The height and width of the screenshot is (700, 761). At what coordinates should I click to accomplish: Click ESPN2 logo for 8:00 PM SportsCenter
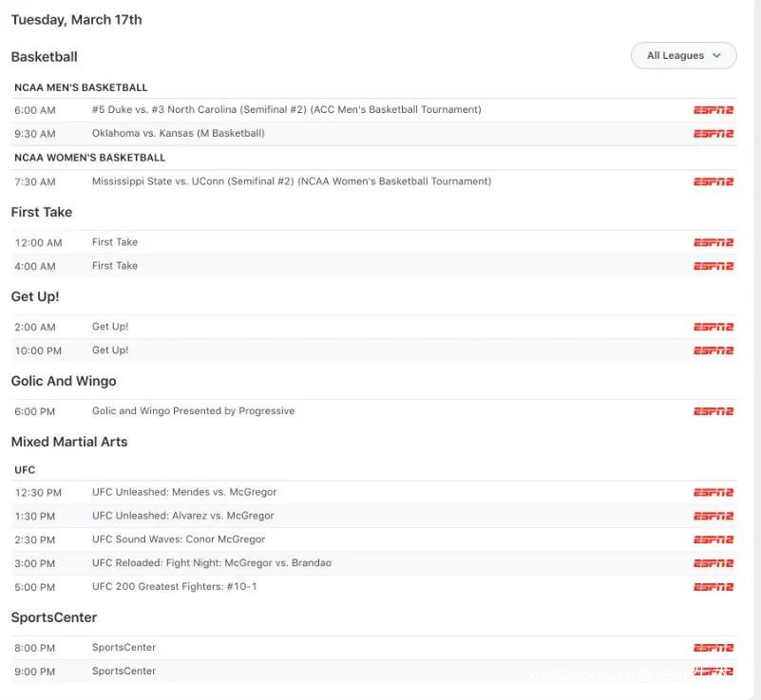point(713,648)
